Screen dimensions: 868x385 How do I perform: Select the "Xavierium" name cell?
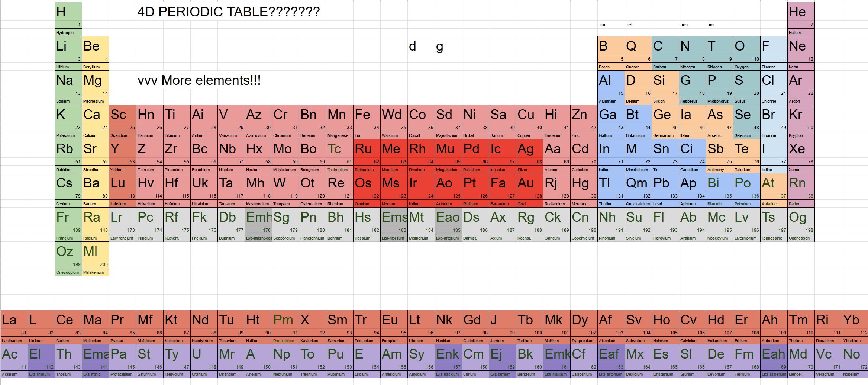point(313,341)
